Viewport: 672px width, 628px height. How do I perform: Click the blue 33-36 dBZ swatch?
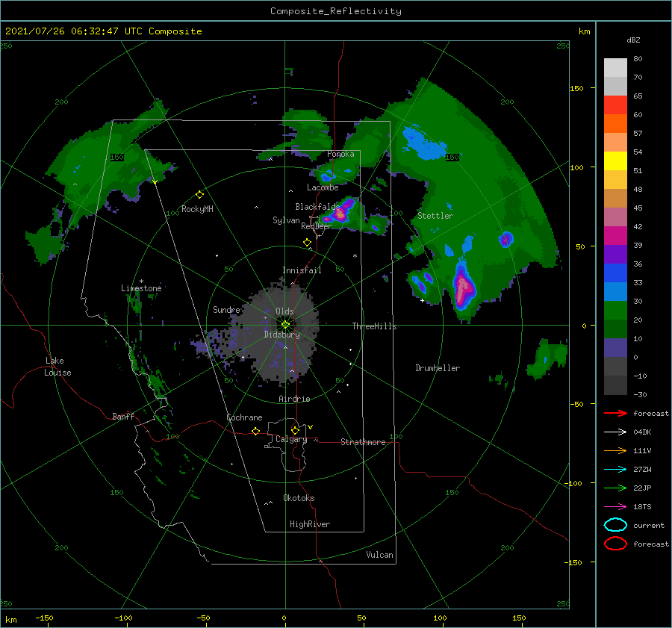pyautogui.click(x=615, y=273)
